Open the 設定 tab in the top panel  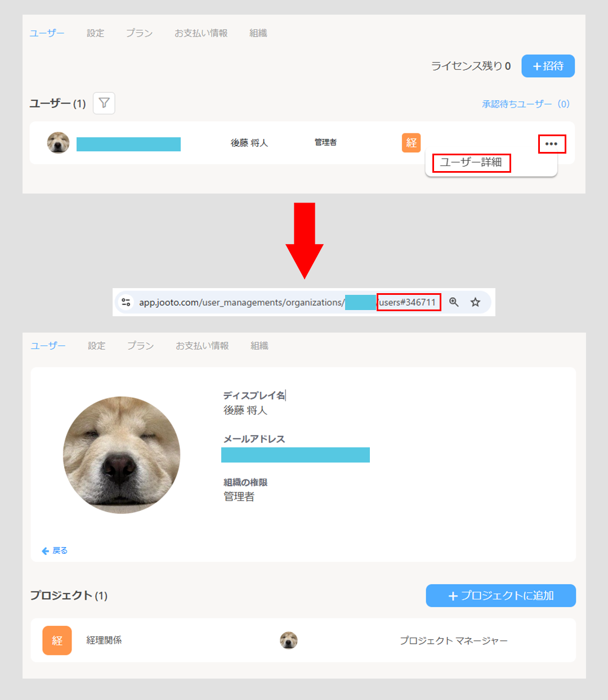[96, 33]
